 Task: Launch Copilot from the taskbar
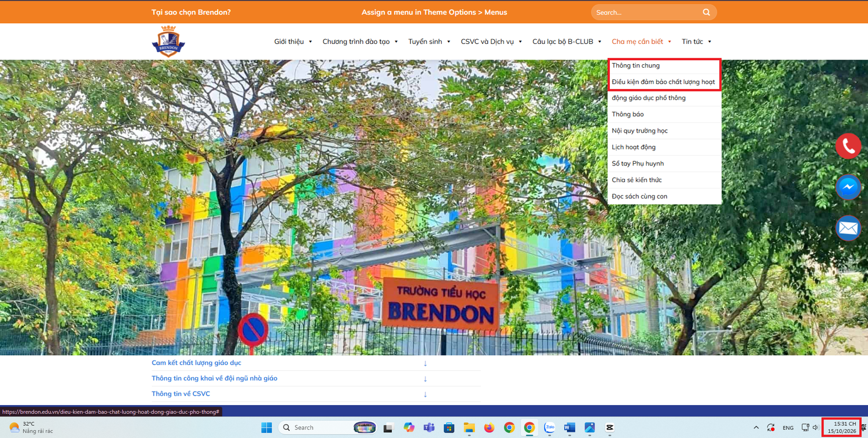pyautogui.click(x=409, y=428)
